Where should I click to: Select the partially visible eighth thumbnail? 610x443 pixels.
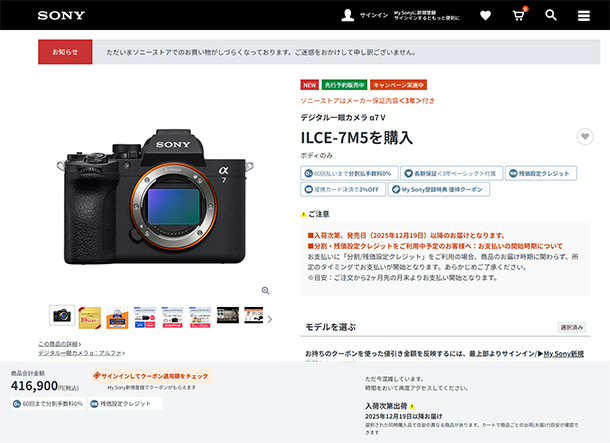tap(254, 315)
